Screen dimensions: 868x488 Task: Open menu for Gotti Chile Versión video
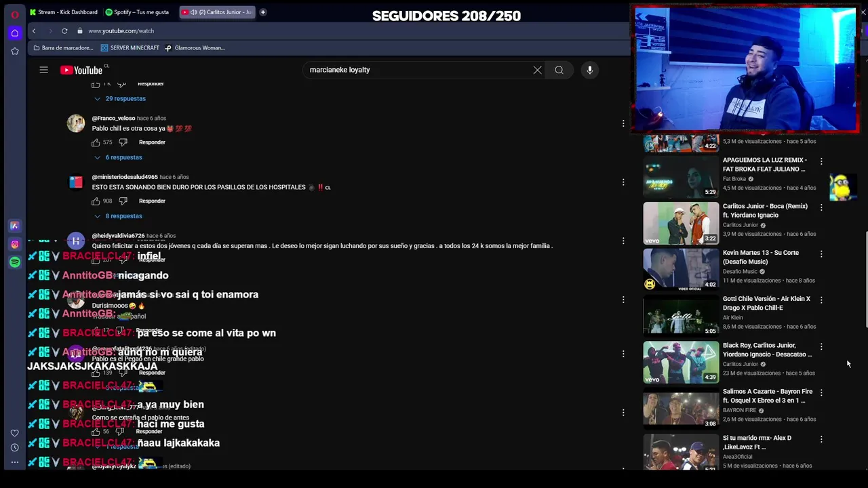(x=821, y=300)
